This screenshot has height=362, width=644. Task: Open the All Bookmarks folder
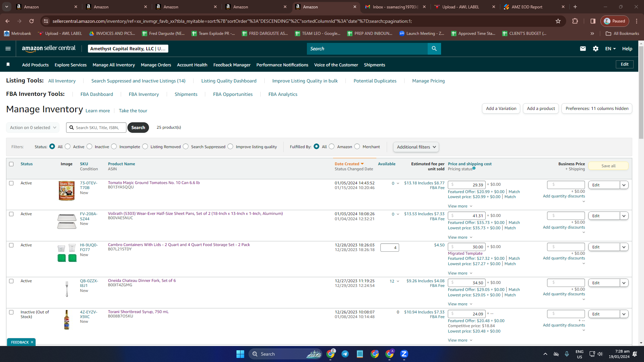(x=623, y=34)
